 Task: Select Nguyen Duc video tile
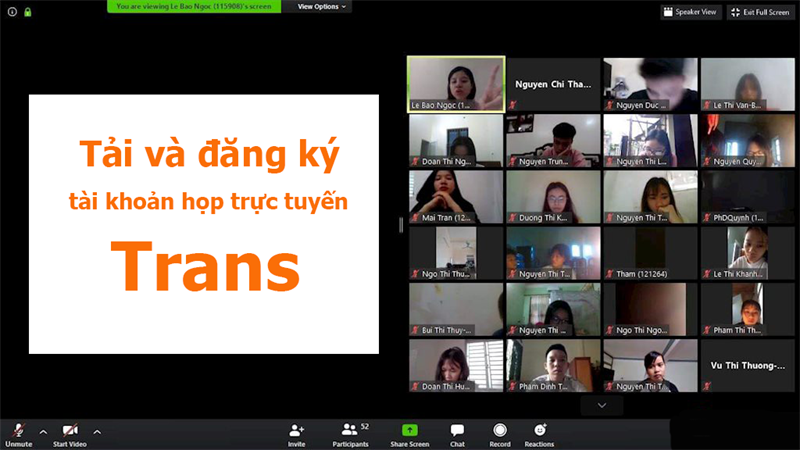pyautogui.click(x=651, y=84)
